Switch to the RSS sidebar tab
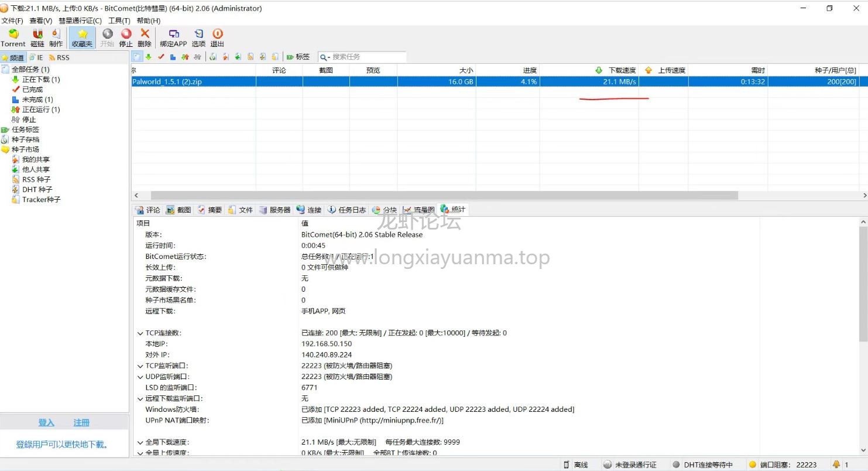 59,57
